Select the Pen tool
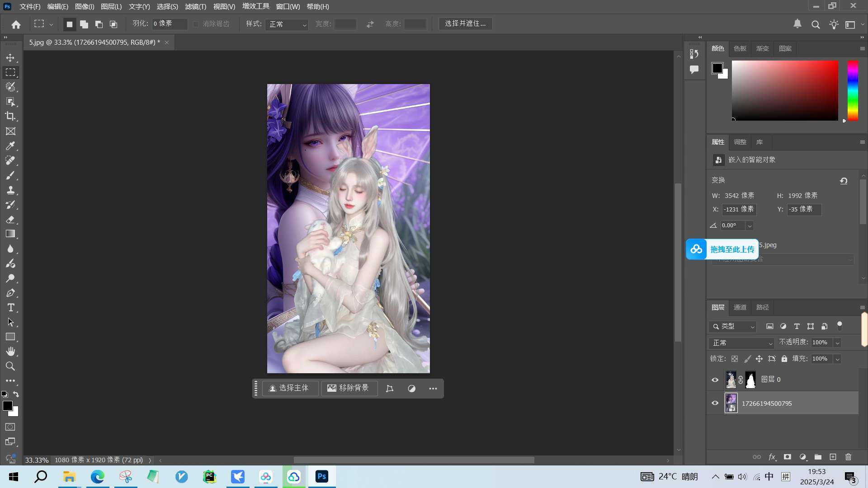Image resolution: width=868 pixels, height=488 pixels. (10, 293)
